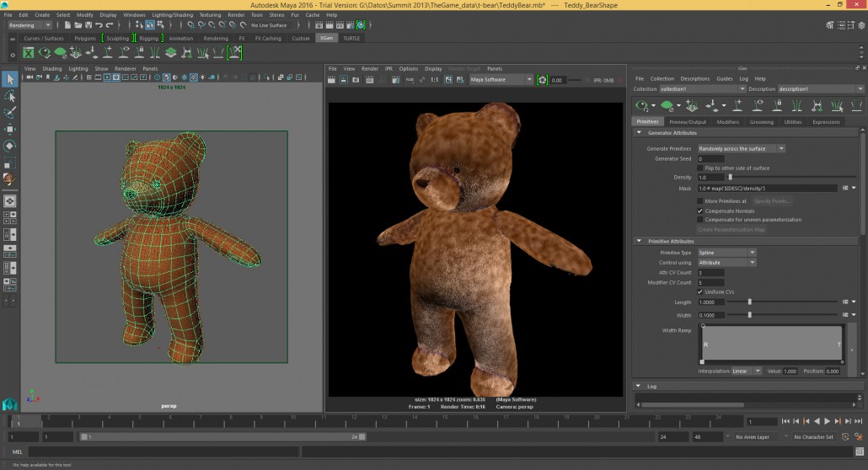Viewport: 868px width, 470px height.
Task: Click the animation preferences icon near character set
Action: (x=857, y=437)
